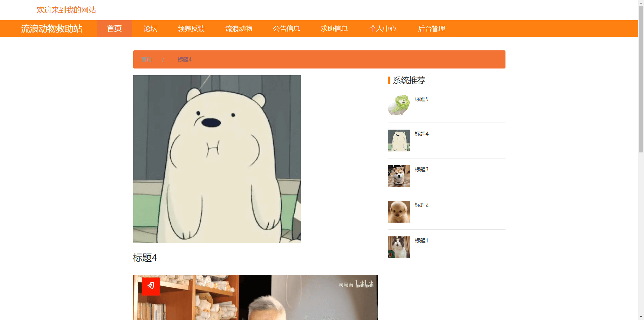Image resolution: width=644 pixels, height=320 pixels.
Task: Click the scrollbar up arrow
Action: pos(641,2)
